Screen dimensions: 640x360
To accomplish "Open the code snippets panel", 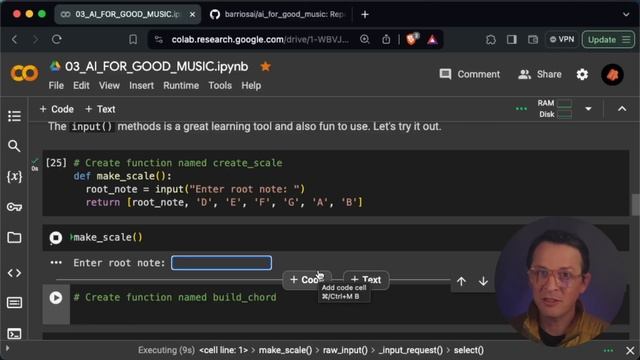I will click(14, 273).
